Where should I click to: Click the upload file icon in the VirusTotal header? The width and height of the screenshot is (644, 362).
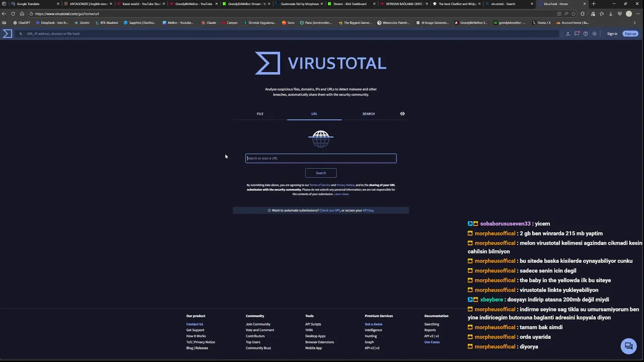tap(568, 34)
